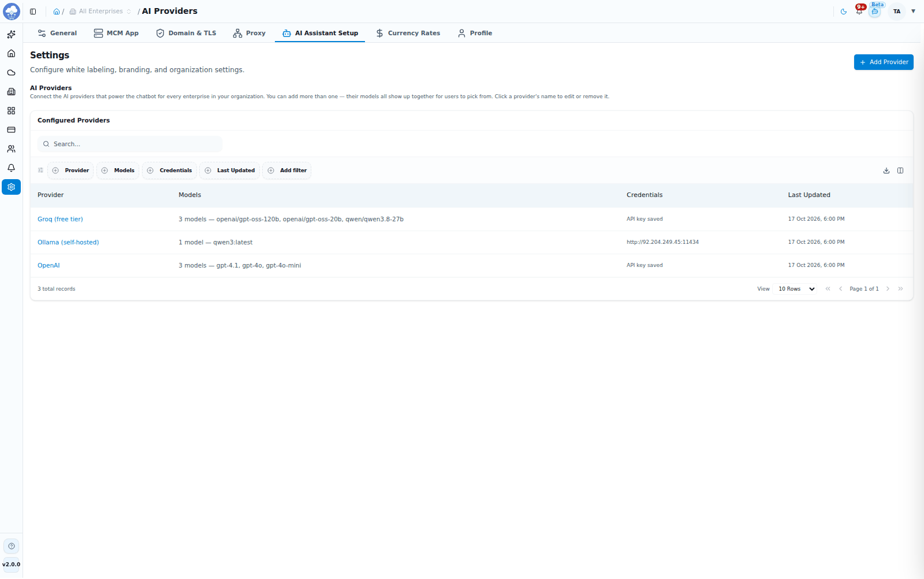Open the Home page from the sidebar
Image resolution: width=924 pixels, height=579 pixels.
11,54
